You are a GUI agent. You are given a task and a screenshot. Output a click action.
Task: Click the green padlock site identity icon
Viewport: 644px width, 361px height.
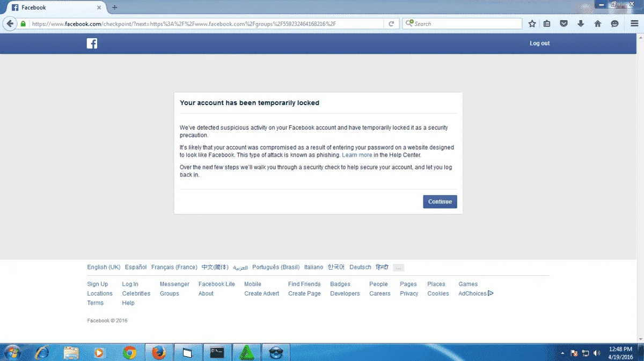point(23,24)
